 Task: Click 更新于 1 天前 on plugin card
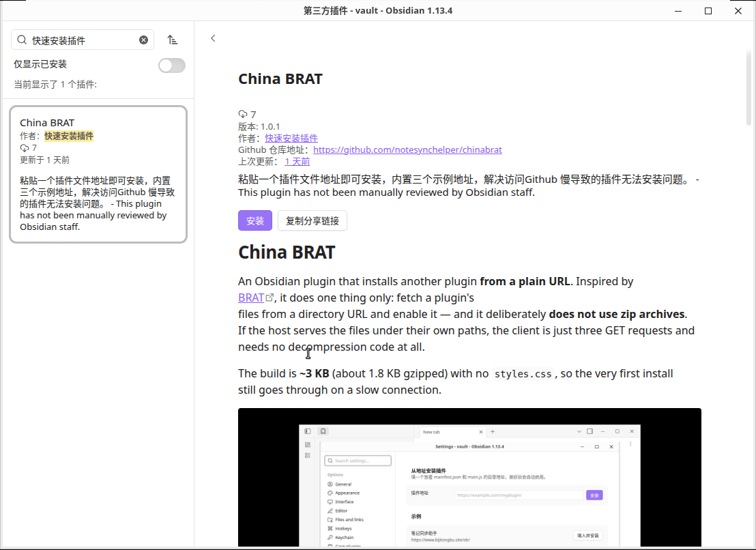[x=44, y=160]
